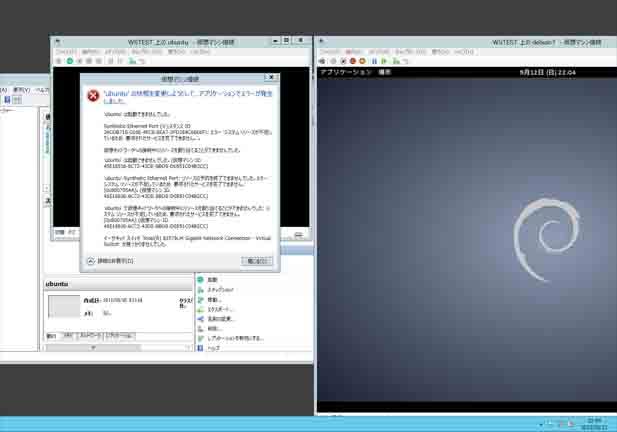The width and height of the screenshot is (617, 432).
Task: Open クリップボード menu in ubuntu VM window
Action: 146,52
